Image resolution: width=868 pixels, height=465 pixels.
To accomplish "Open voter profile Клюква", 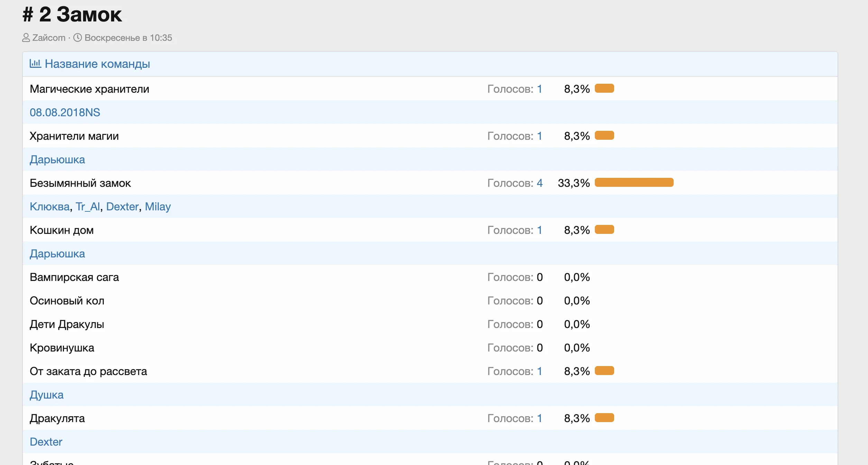I will (49, 207).
